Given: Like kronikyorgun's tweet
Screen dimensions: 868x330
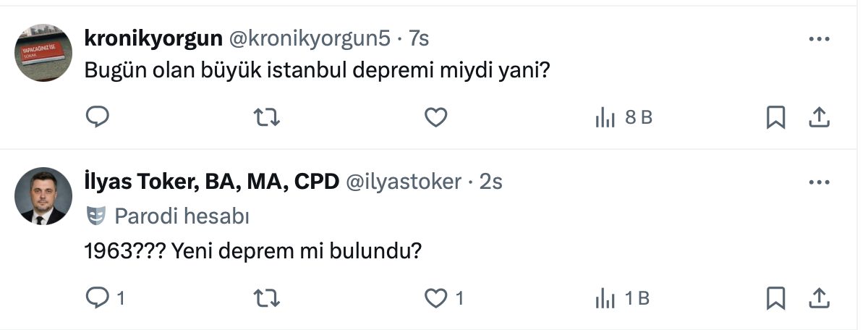Looking at the screenshot, I should (435, 117).
